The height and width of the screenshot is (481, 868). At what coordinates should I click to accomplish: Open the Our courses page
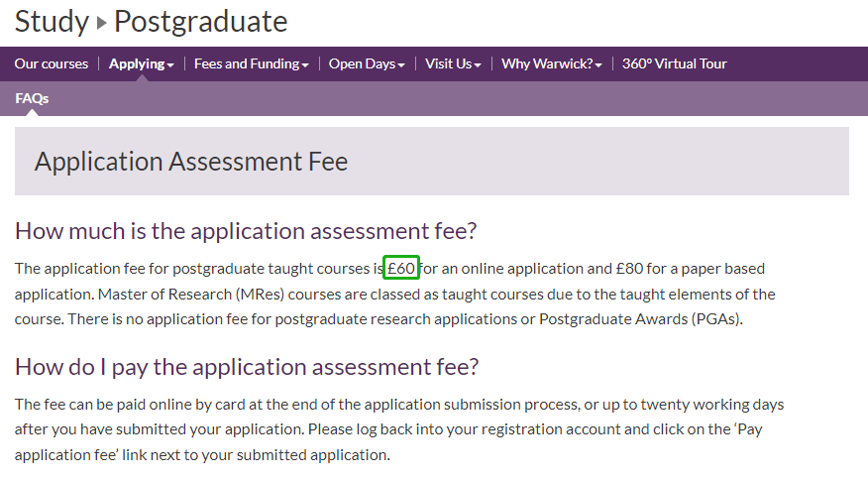pyautogui.click(x=51, y=64)
